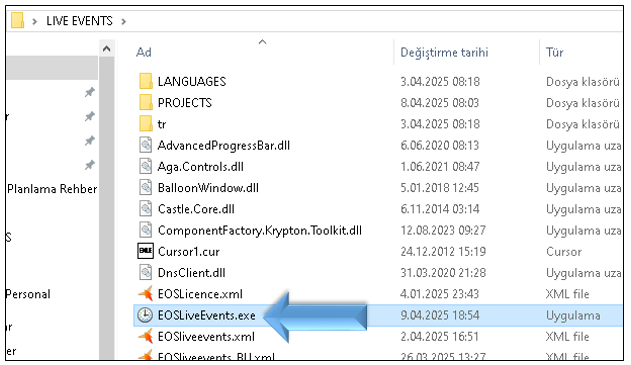Click the first pin icon in navigation pane
This screenshot has width=631, height=365.
[89, 92]
